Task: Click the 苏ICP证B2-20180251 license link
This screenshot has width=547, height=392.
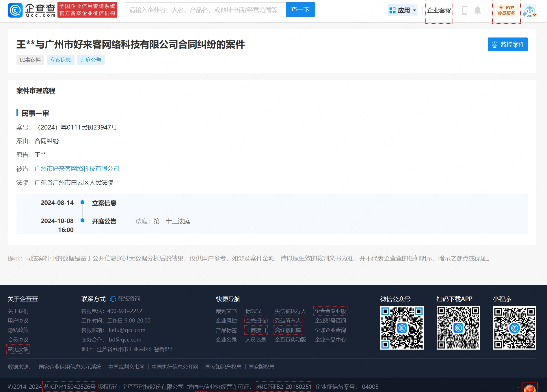Action: [284, 387]
